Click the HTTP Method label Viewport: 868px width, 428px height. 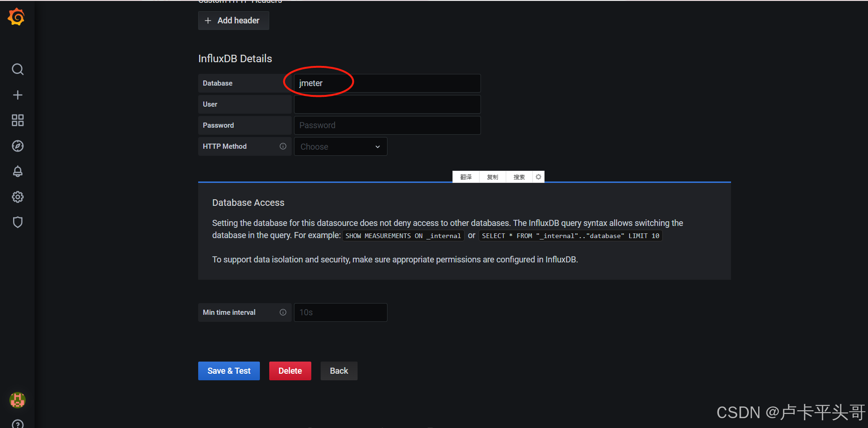click(x=225, y=146)
